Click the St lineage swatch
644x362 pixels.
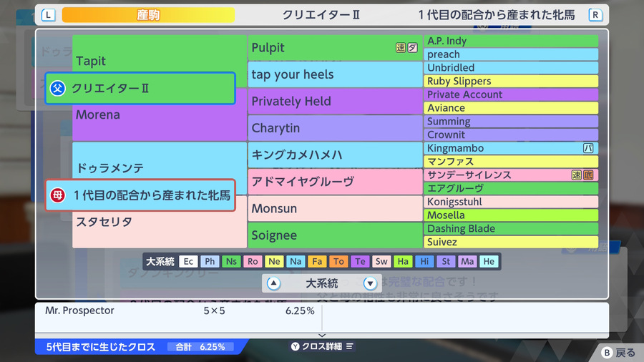tap(446, 261)
